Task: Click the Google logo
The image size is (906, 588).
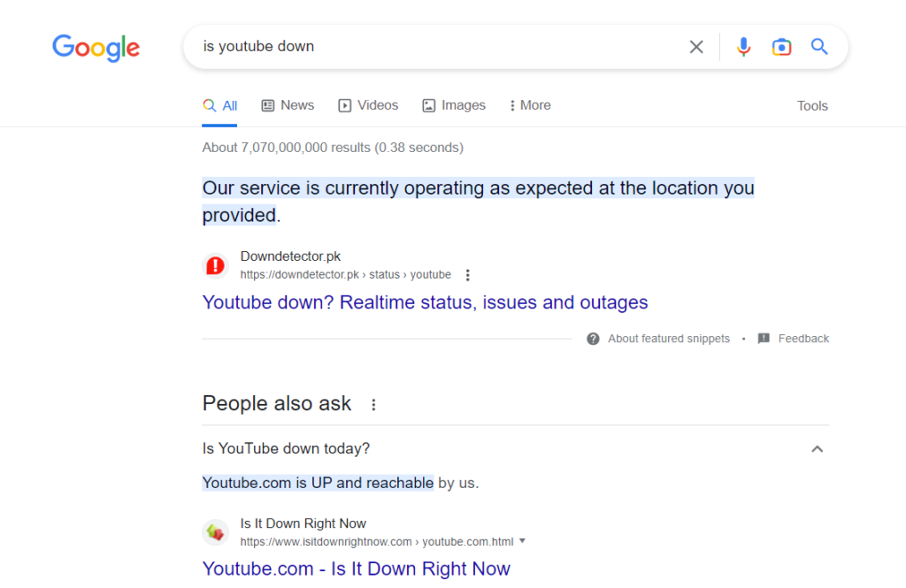Action: click(96, 47)
